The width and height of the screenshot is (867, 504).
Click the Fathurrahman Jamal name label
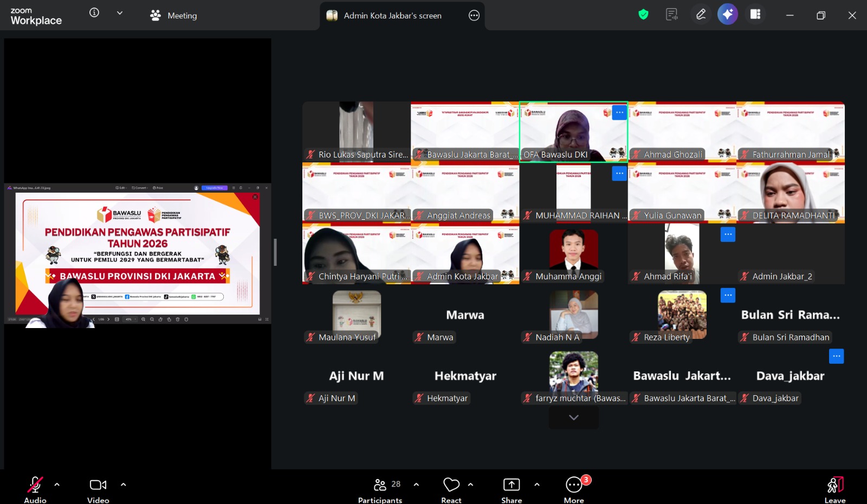pos(791,154)
